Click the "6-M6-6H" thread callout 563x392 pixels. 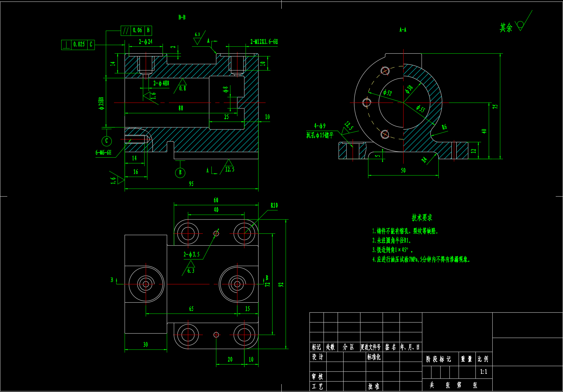[103, 152]
